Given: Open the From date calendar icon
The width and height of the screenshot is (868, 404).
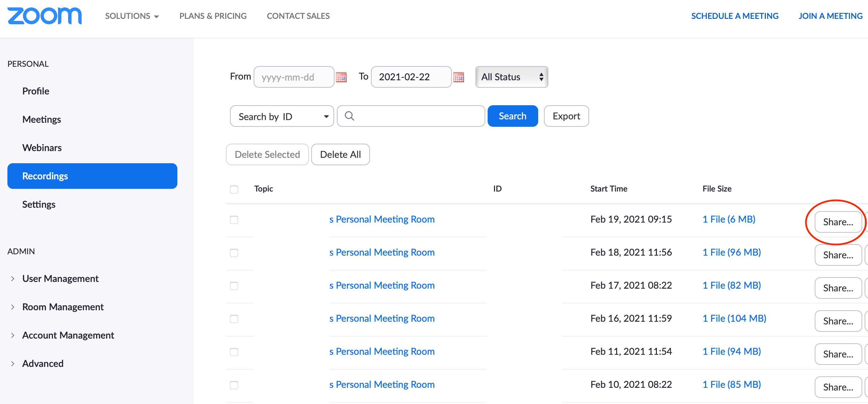Looking at the screenshot, I should point(341,77).
